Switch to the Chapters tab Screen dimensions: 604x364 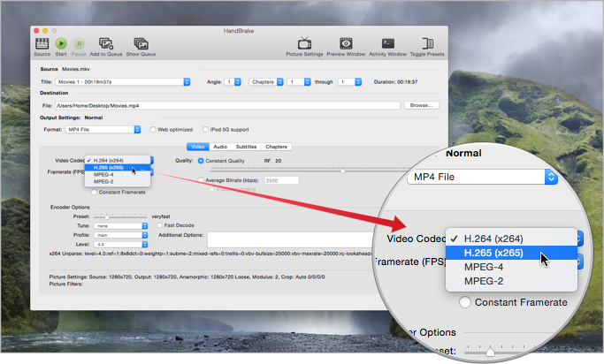click(x=276, y=147)
